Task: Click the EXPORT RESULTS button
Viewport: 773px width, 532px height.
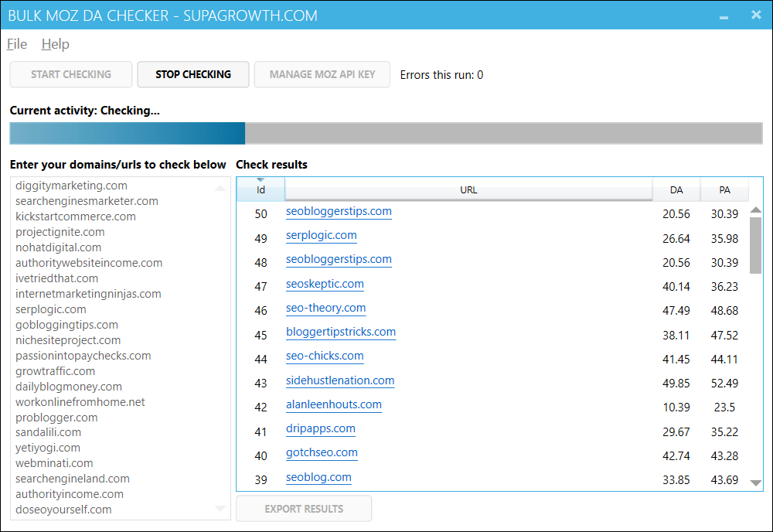Action: (304, 509)
